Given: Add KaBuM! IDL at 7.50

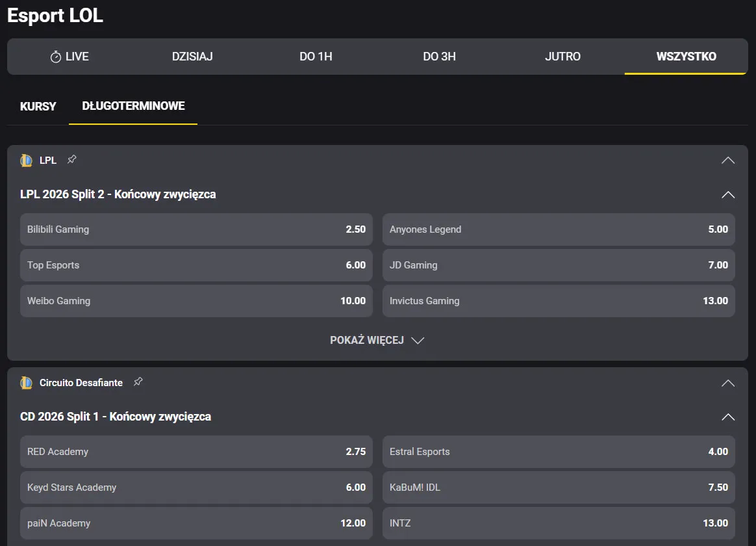Looking at the screenshot, I should 559,487.
